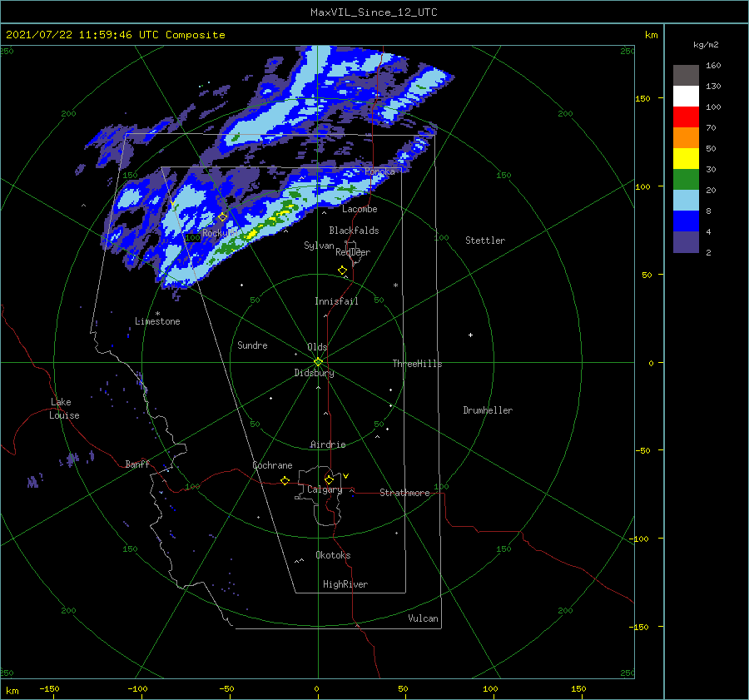Select the orange legend color swatch
This screenshot has width=749, height=700.
point(686,137)
